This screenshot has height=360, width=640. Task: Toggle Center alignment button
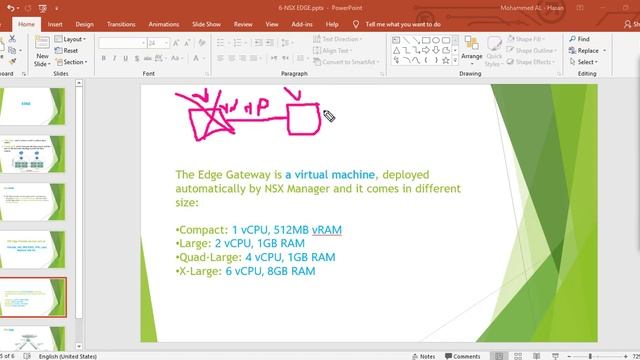point(231,58)
